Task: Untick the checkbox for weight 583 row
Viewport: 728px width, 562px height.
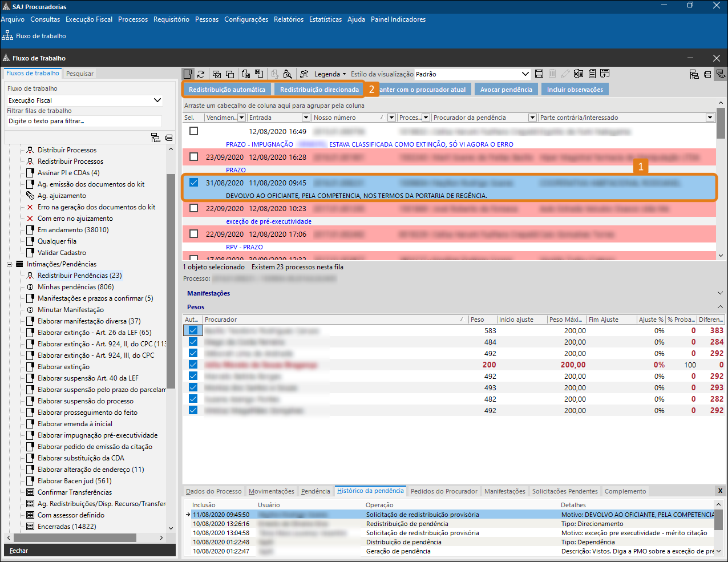Action: click(193, 330)
